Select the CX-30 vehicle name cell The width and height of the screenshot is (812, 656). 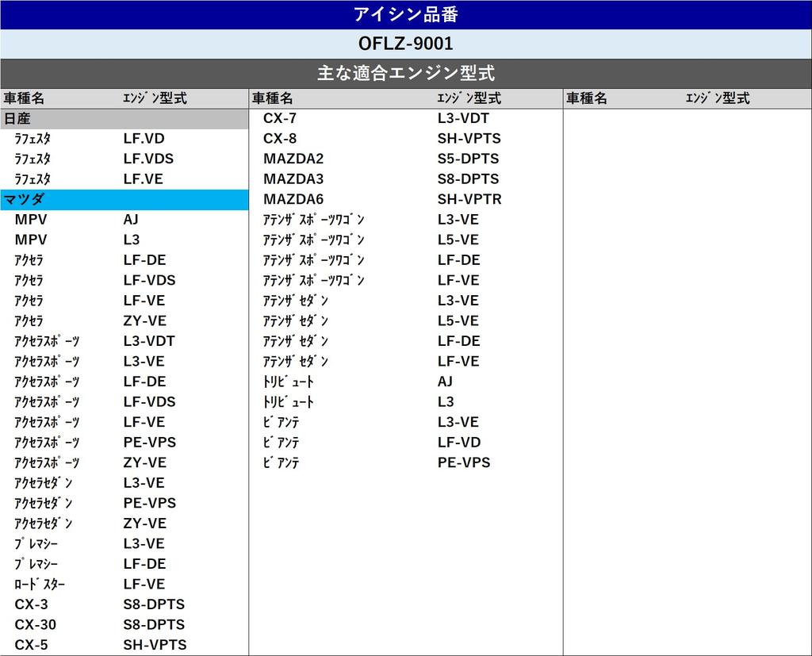[x=35, y=624]
